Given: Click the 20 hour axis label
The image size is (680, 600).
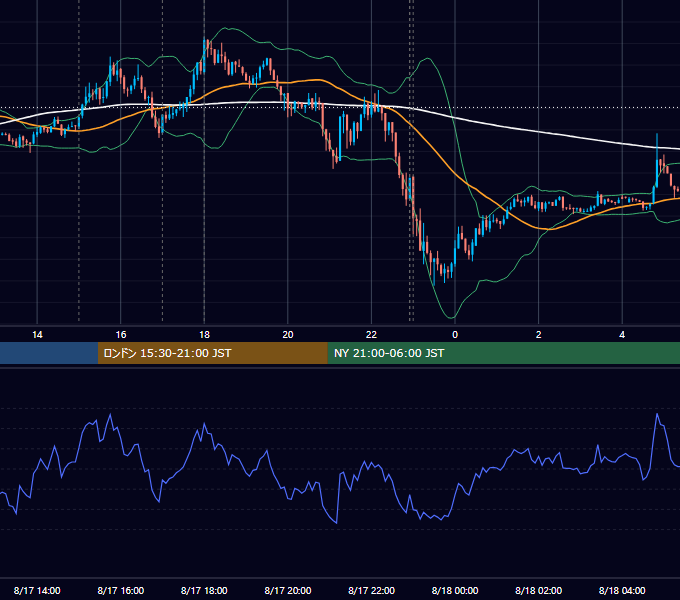Looking at the screenshot, I should click(288, 335).
